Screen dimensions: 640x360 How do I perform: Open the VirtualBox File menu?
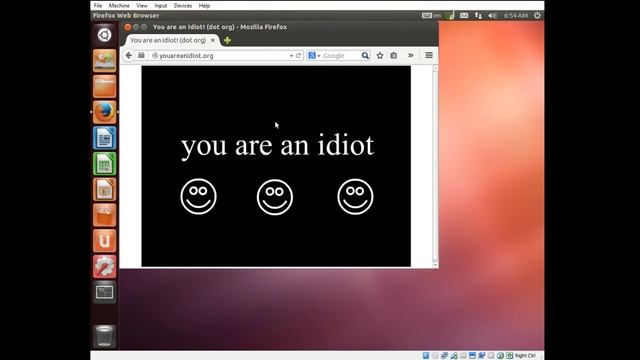tap(98, 5)
